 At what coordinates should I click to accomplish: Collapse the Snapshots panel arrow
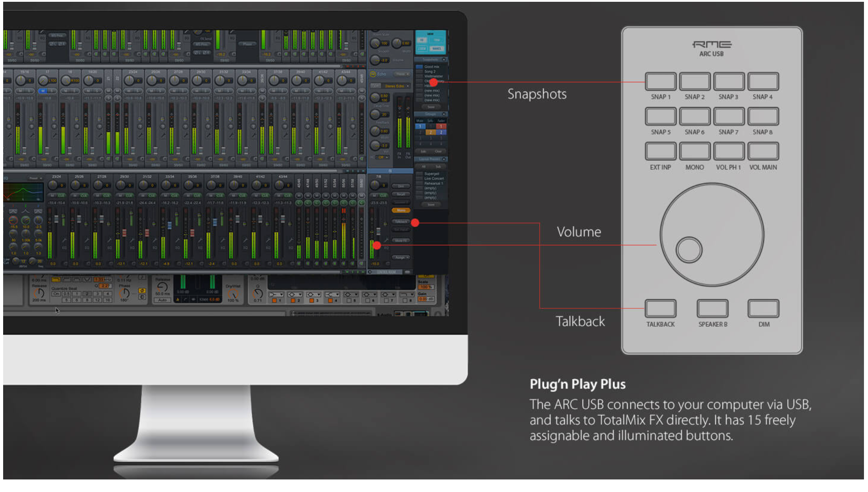coord(444,60)
